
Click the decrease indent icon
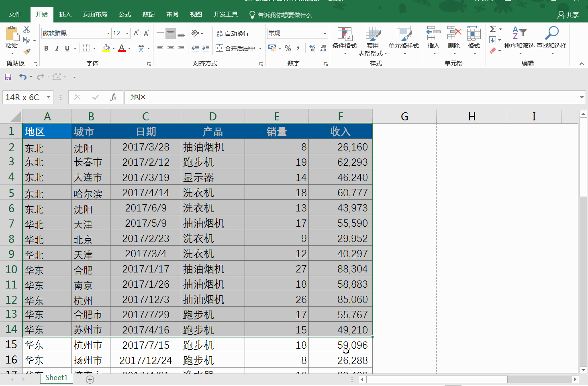click(195, 48)
